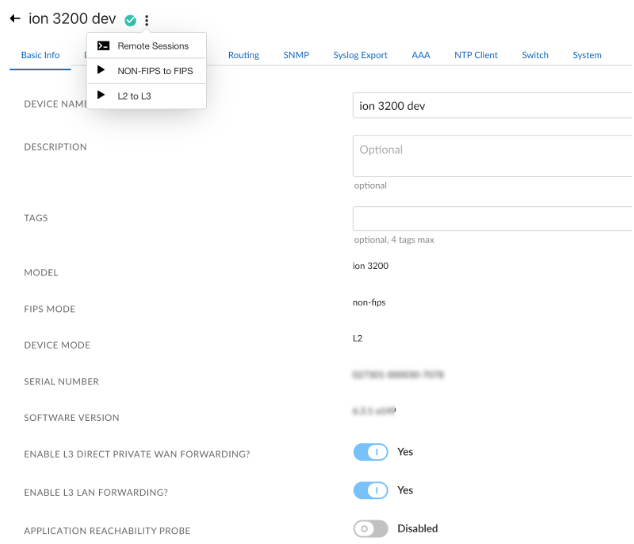634x544 pixels.
Task: Enable the Application Reachability Probe toggle
Action: point(371,528)
